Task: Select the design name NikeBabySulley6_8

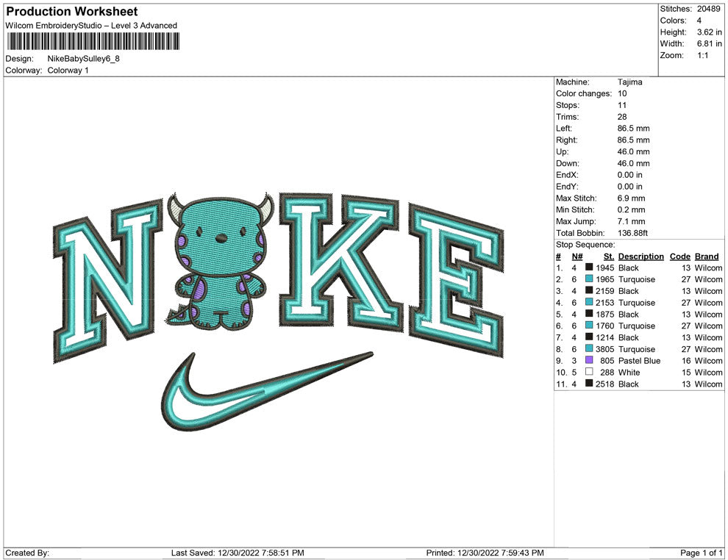Action: click(84, 59)
